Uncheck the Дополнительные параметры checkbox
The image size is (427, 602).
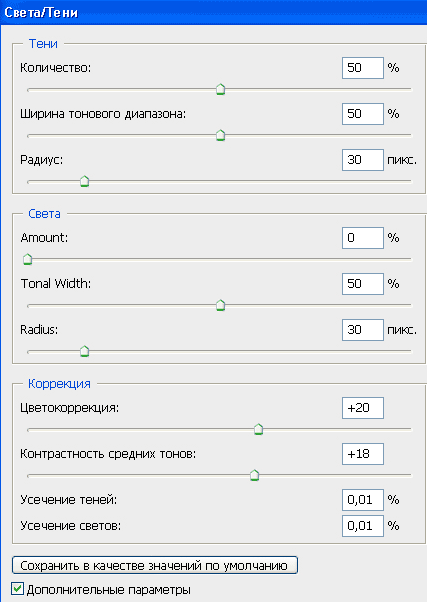[x=18, y=589]
